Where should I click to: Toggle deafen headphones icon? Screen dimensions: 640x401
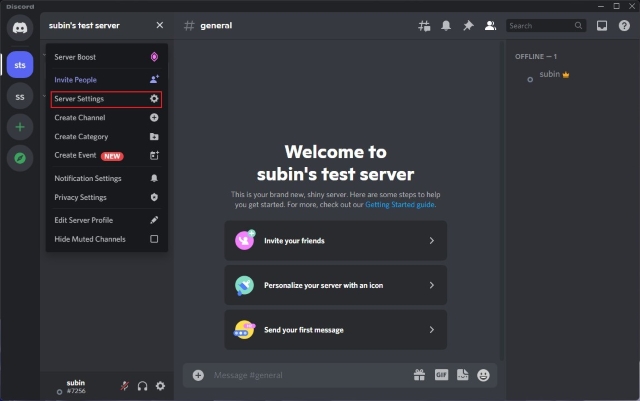(142, 385)
